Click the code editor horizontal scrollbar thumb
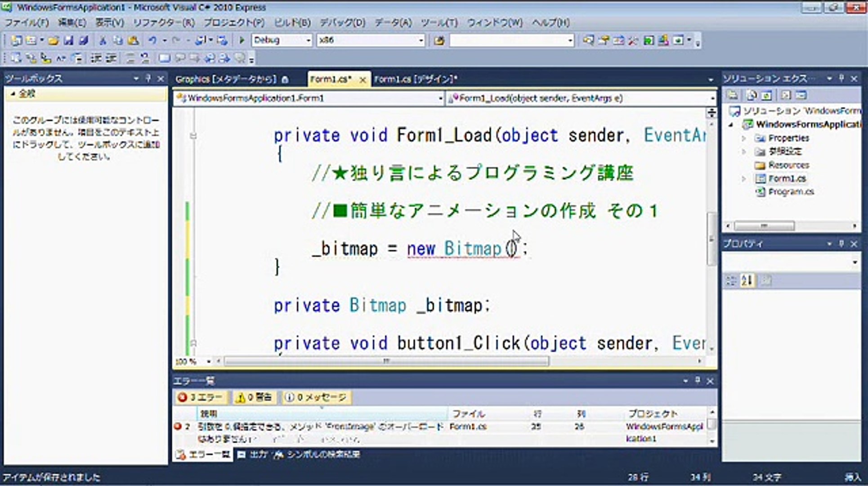The width and height of the screenshot is (868, 486). [386, 361]
